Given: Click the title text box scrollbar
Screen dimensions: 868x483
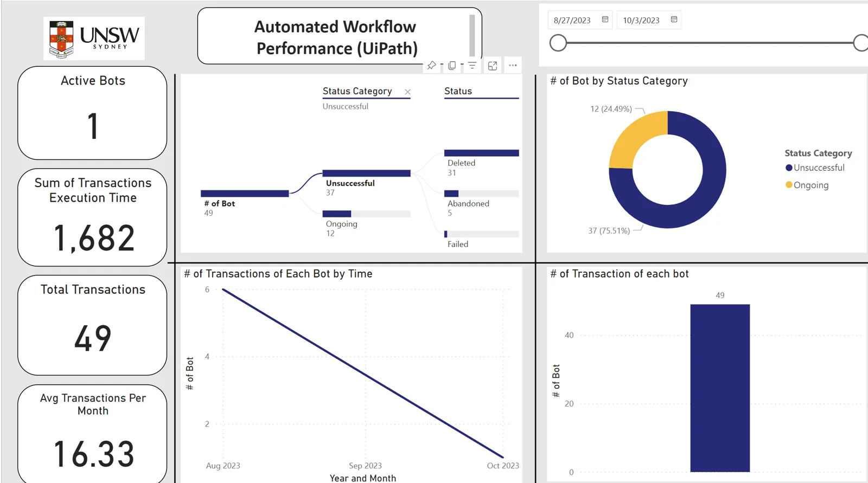Looking at the screenshot, I should (472, 35).
